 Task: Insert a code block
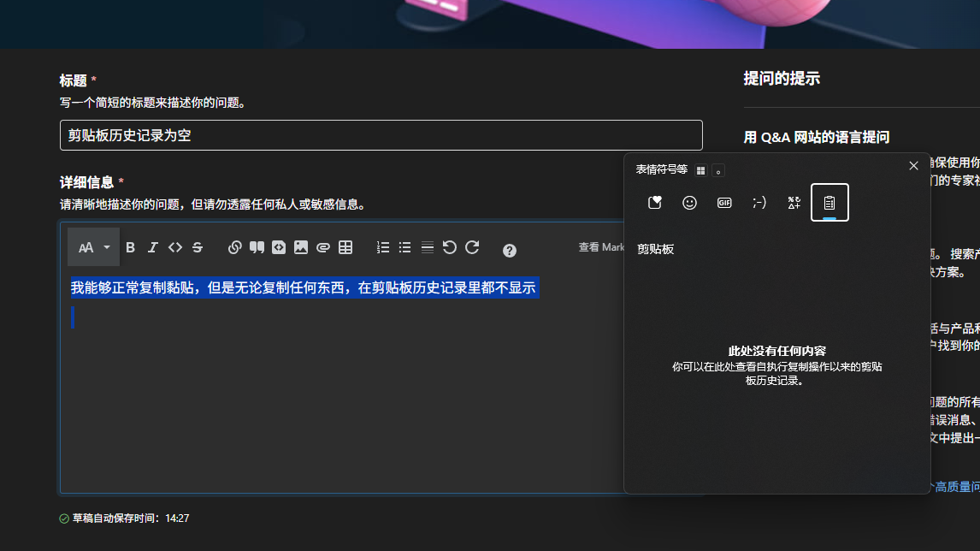[x=279, y=247]
